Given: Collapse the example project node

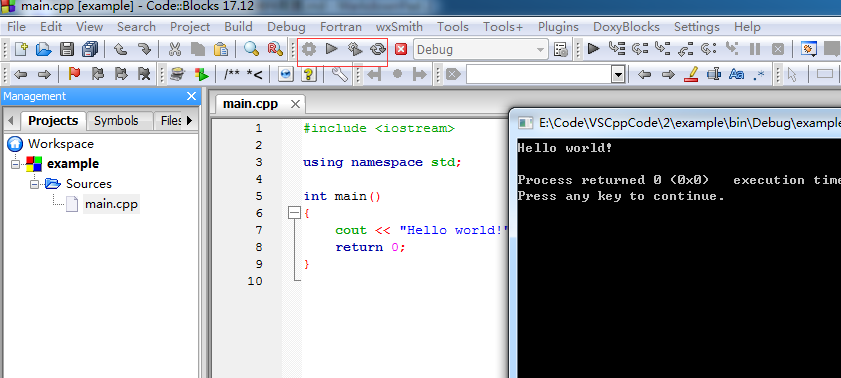Looking at the screenshot, I should [15, 164].
